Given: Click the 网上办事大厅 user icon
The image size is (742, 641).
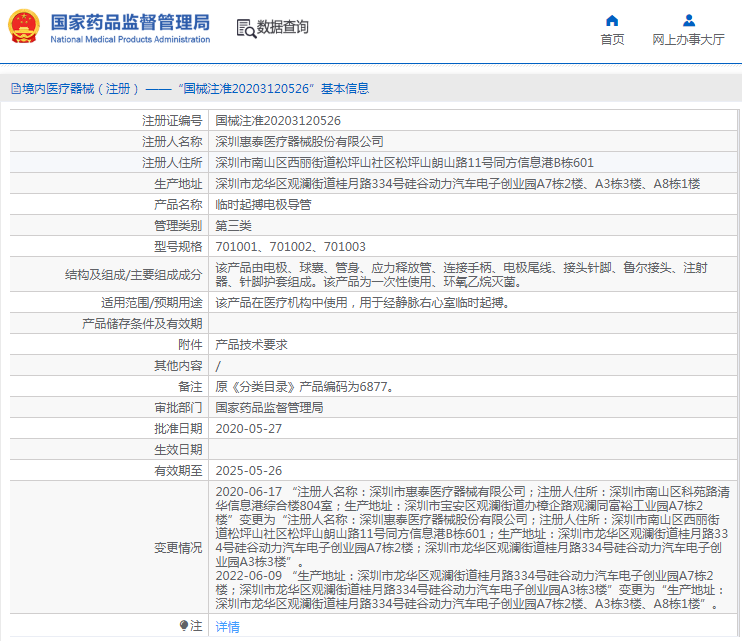Looking at the screenshot, I should tap(689, 20).
